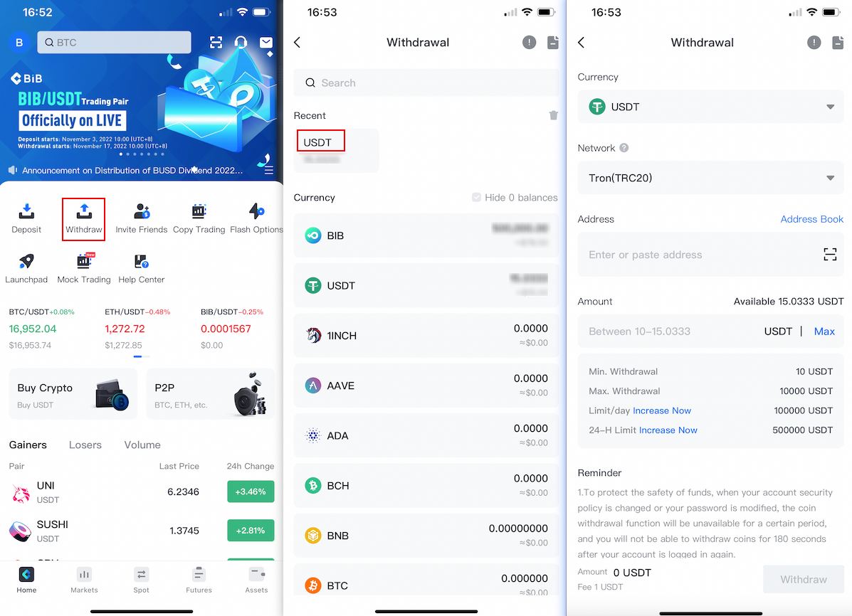Open the announcement list menu icon
This screenshot has width=852, height=616.
[x=268, y=171]
